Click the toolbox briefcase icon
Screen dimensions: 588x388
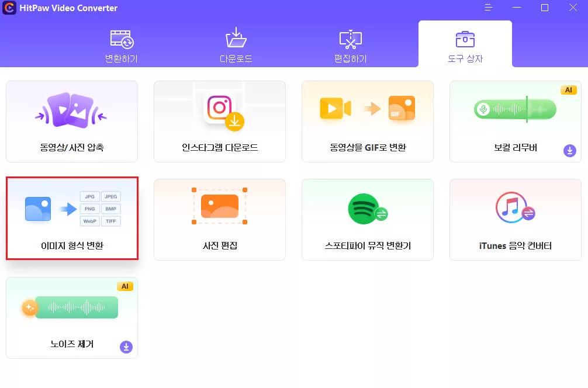pos(465,39)
